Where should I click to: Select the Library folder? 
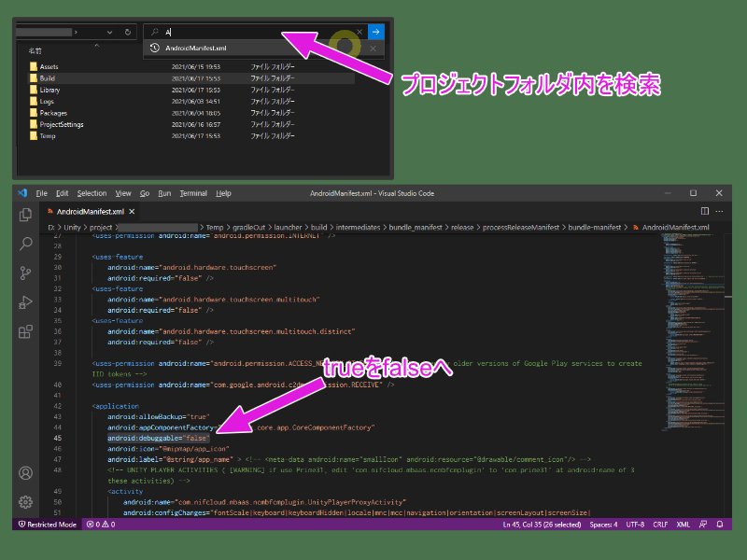coord(49,90)
